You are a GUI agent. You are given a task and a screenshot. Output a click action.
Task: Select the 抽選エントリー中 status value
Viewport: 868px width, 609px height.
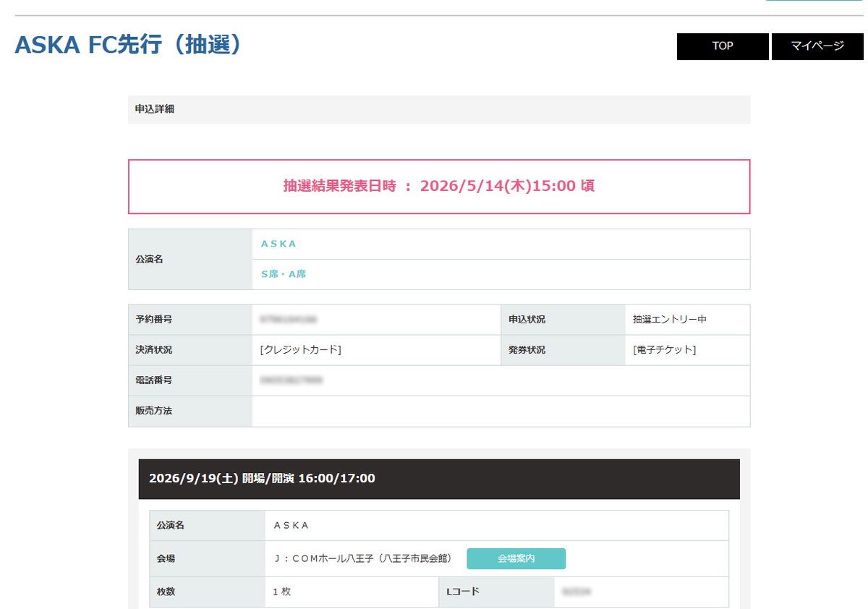(x=669, y=319)
